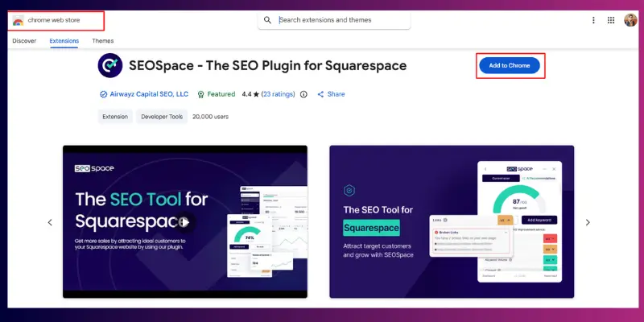
Task: Open the second Squarespace promo screenshot
Action: coord(452,222)
